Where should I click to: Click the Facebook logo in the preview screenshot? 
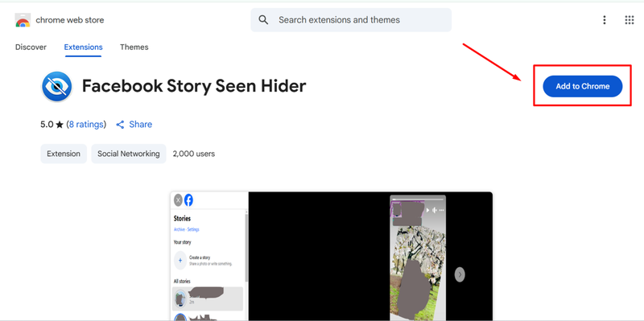click(188, 200)
